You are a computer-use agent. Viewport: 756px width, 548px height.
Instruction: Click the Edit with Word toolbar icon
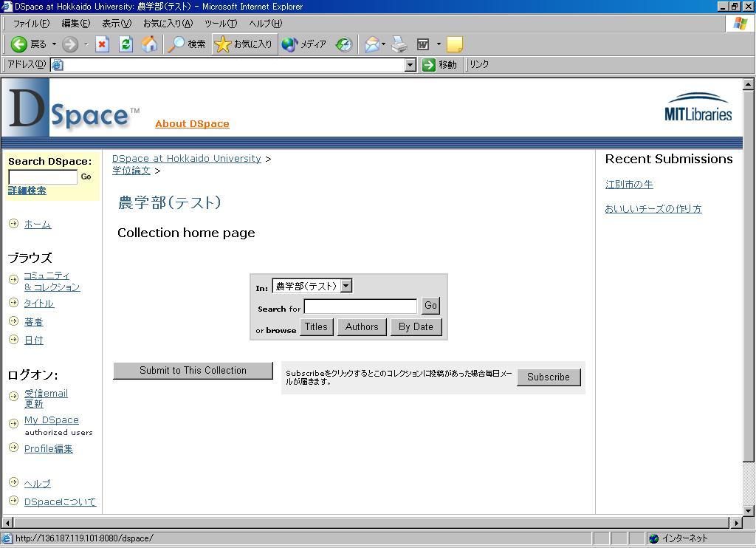(x=423, y=44)
